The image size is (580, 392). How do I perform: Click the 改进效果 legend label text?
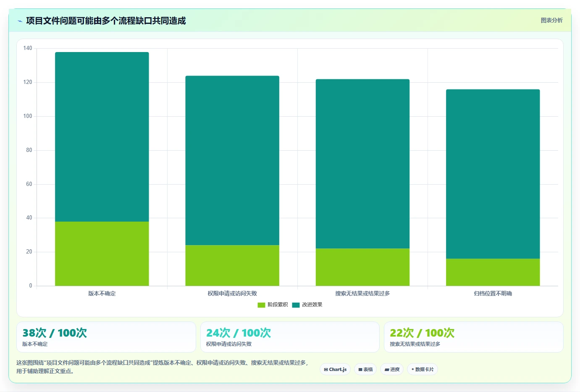[x=312, y=305]
